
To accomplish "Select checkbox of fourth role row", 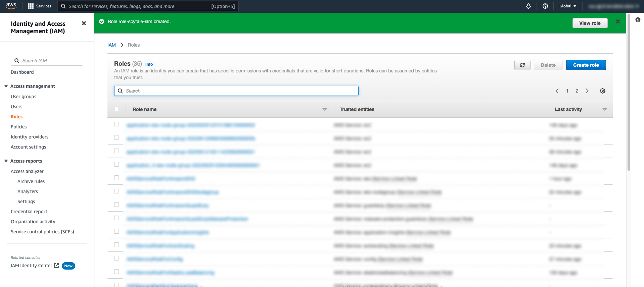I will (117, 164).
